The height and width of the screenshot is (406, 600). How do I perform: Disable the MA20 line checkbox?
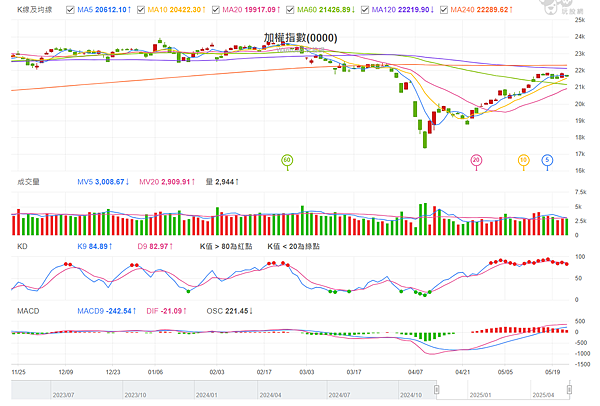[216, 10]
